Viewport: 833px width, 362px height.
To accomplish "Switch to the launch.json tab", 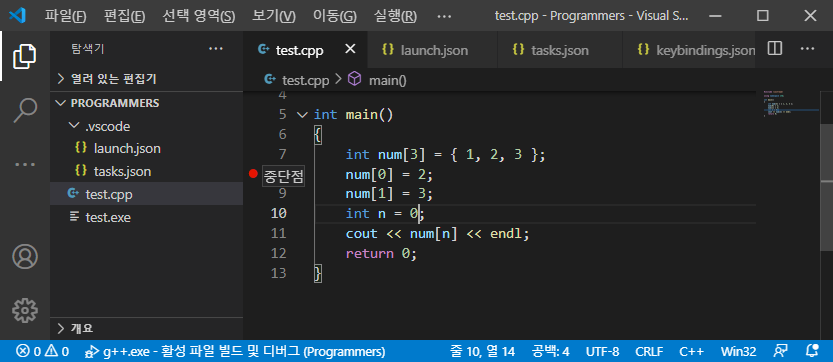I will tap(432, 50).
